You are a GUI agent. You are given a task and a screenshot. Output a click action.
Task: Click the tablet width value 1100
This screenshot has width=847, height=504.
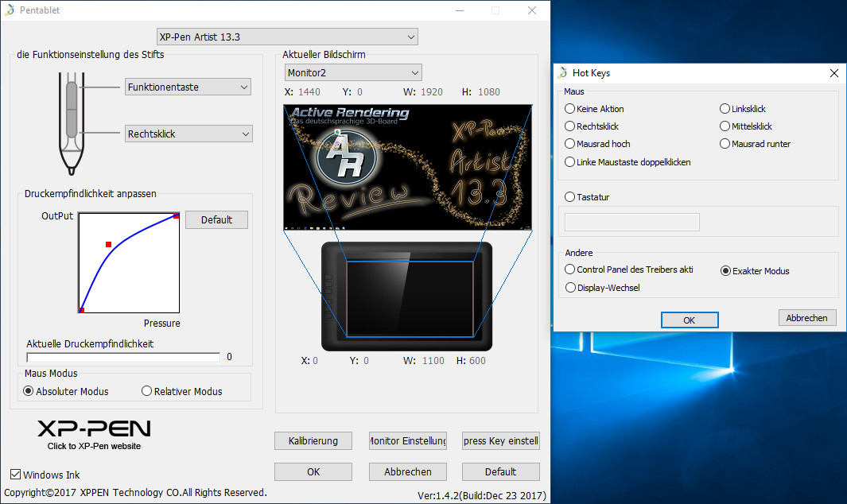[433, 360]
